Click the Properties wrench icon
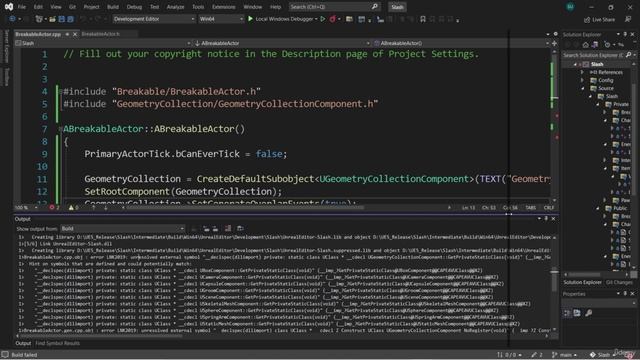 pyautogui.click(x=588, y=313)
